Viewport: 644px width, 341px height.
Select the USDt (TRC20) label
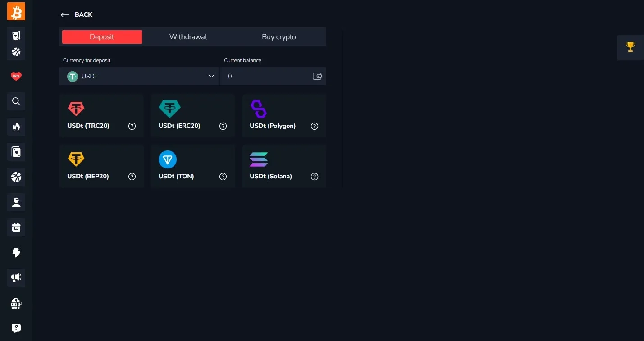coord(88,126)
